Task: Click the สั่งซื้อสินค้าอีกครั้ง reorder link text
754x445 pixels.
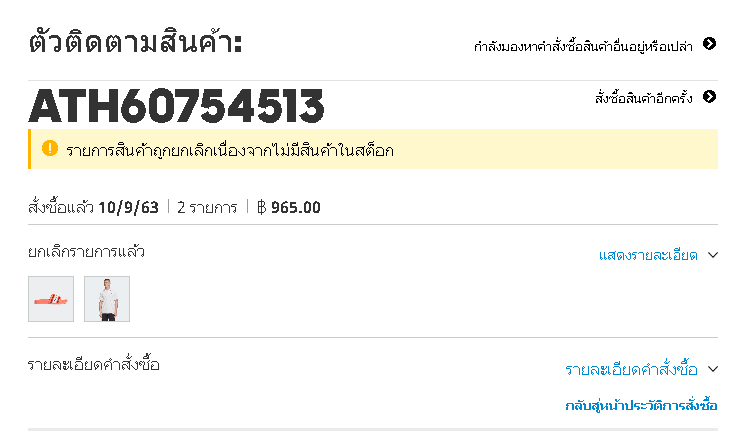Action: point(643,98)
